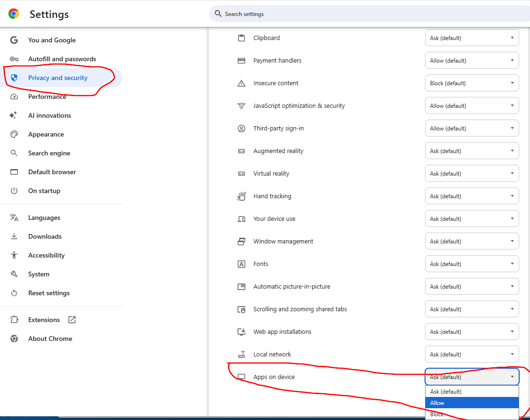
Task: Click the Chrome logo icon
Action: click(x=14, y=14)
